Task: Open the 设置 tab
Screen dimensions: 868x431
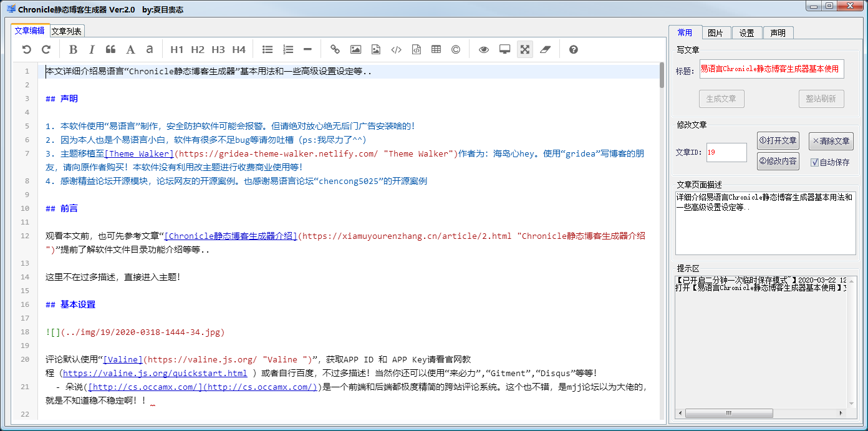Action: [x=747, y=33]
